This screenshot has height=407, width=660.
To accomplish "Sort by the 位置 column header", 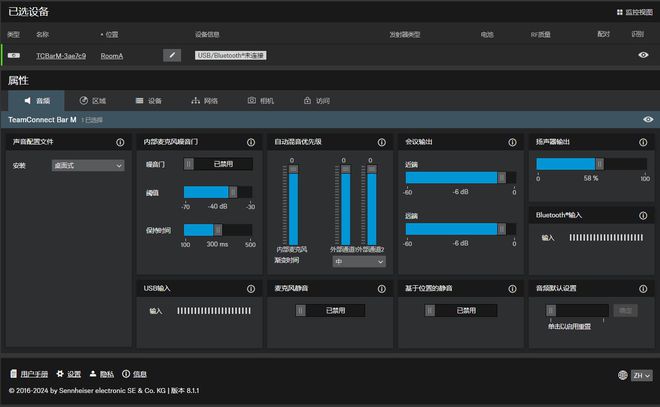I will point(109,35).
